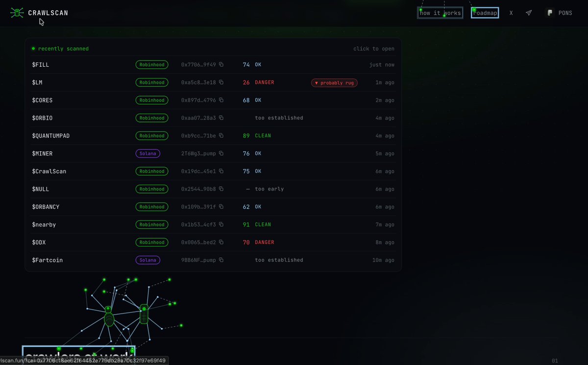The height and width of the screenshot is (365, 588).
Task: Click the address 0xb9cc…71be
Action: click(x=198, y=136)
